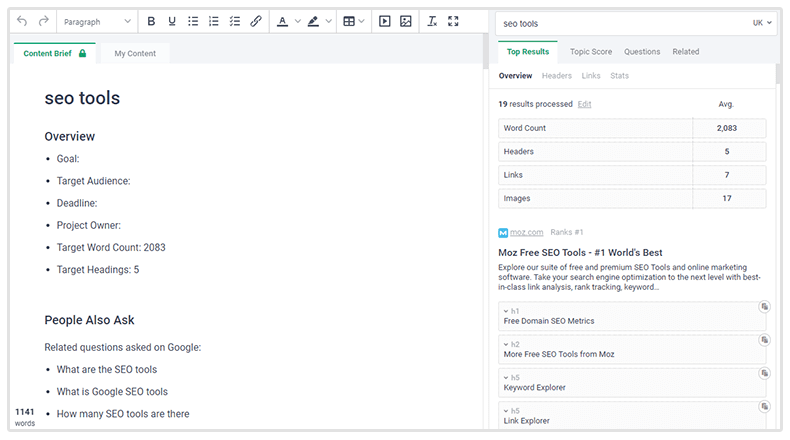
Task: Toggle fullscreen editor mode
Action: (x=453, y=21)
